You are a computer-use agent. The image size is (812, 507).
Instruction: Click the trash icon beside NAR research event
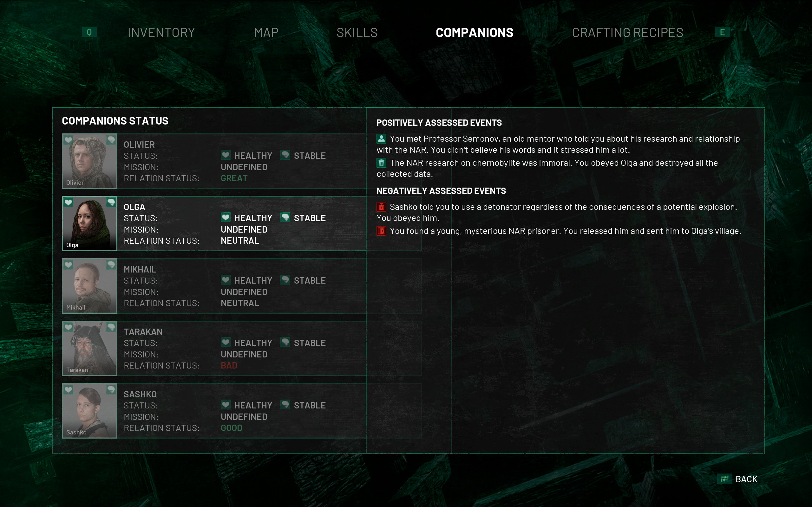(x=381, y=163)
